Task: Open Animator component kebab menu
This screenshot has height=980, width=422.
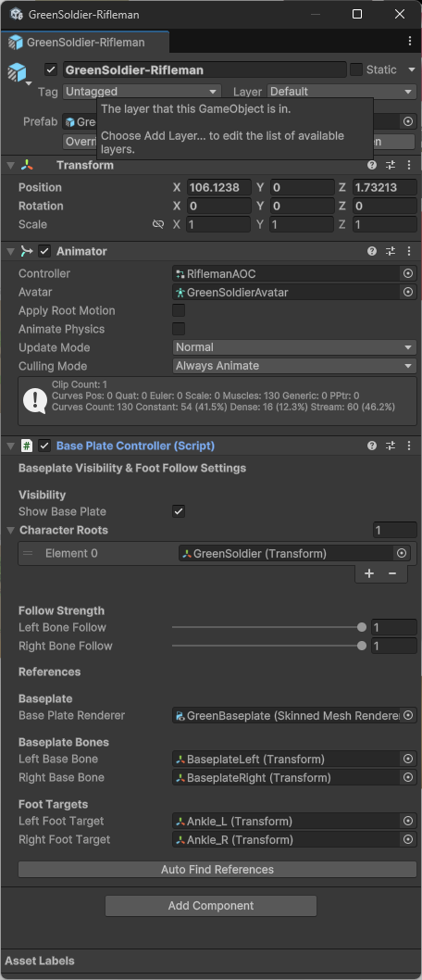Action: tap(409, 251)
